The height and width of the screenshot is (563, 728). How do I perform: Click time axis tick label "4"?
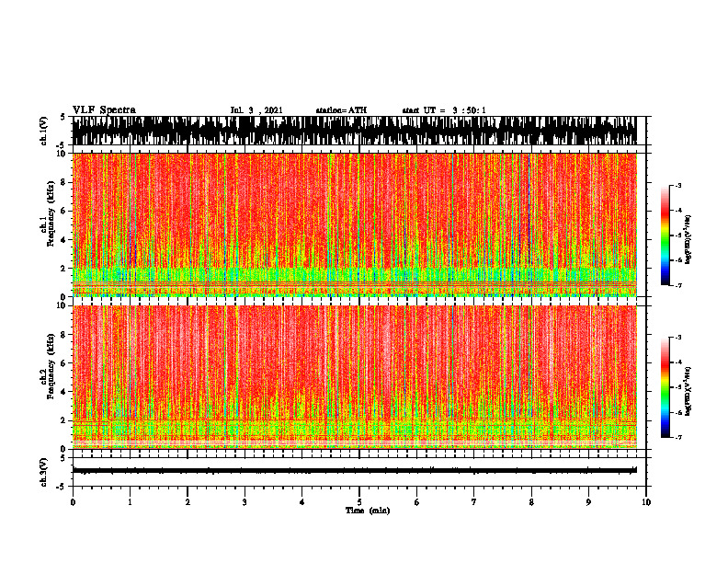302,502
